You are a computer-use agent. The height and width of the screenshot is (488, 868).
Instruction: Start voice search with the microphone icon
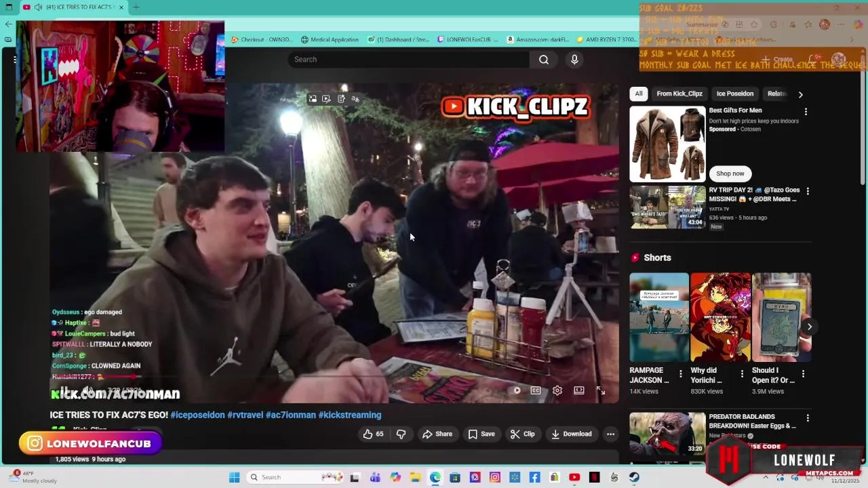(x=574, y=60)
